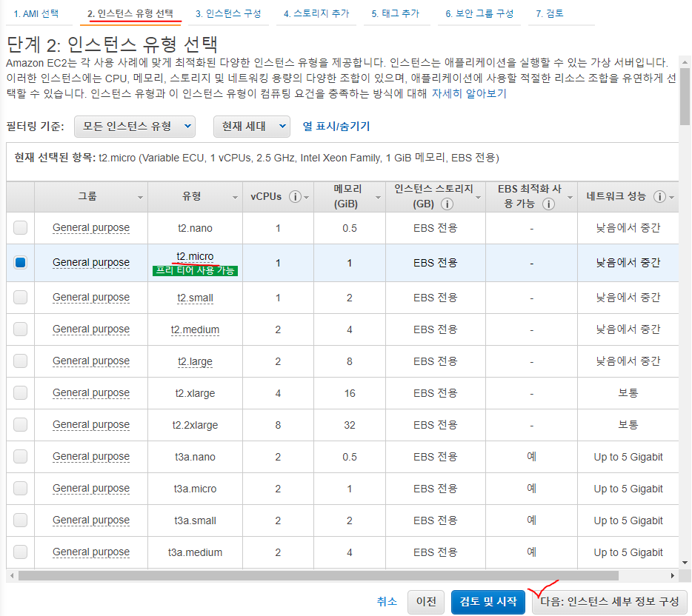Click the 취소 cancel link
Image resolution: width=692 pixels, height=616 pixels.
(x=387, y=601)
